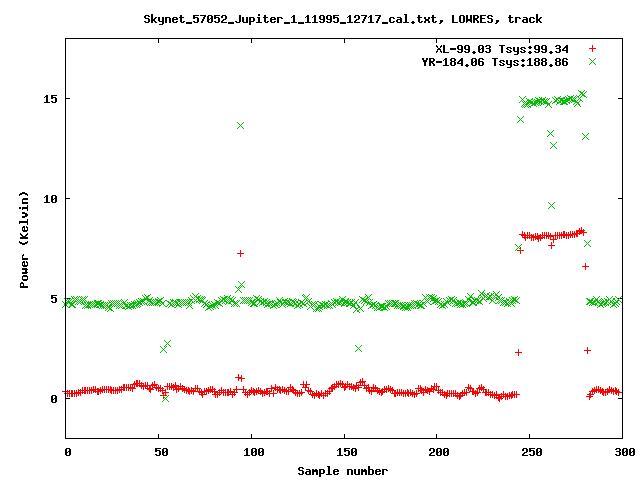Click x-axis tick label '0'
The image size is (640, 480).
click(x=67, y=452)
